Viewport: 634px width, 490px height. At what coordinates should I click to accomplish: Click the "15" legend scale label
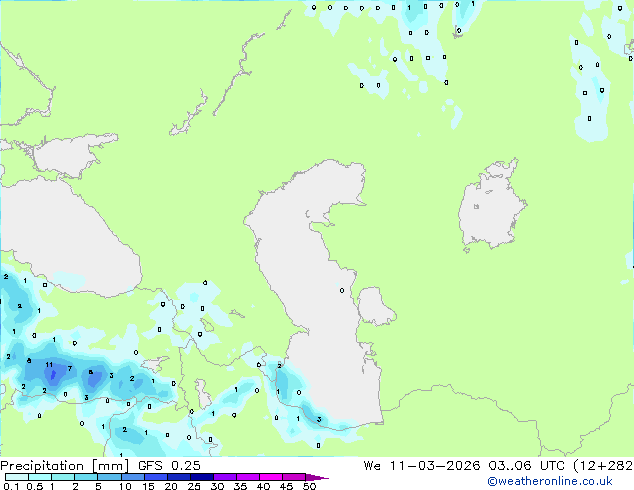click(x=148, y=486)
